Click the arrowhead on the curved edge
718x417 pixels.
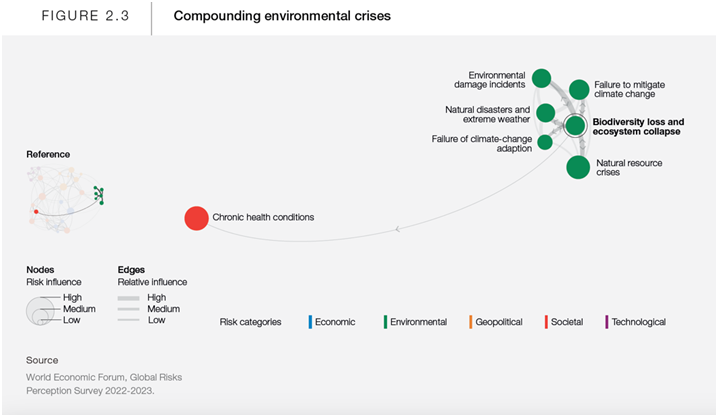tap(398, 231)
